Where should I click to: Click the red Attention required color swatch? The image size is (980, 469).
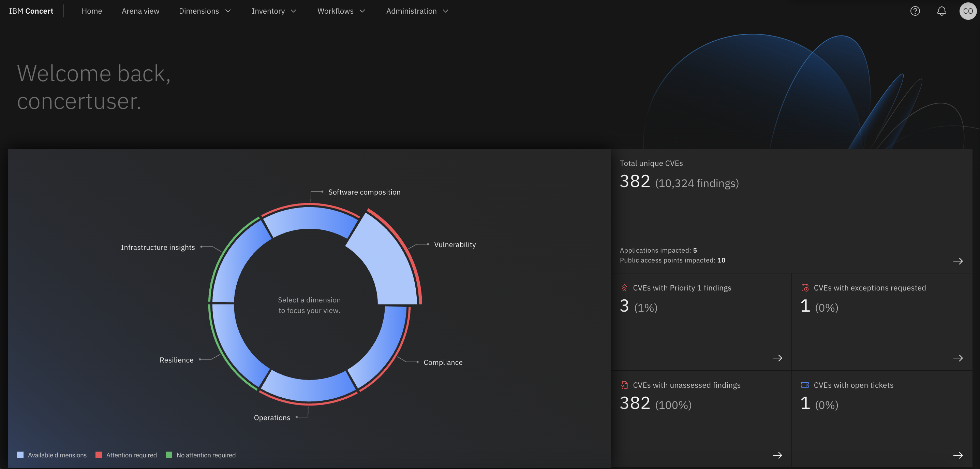[99, 455]
